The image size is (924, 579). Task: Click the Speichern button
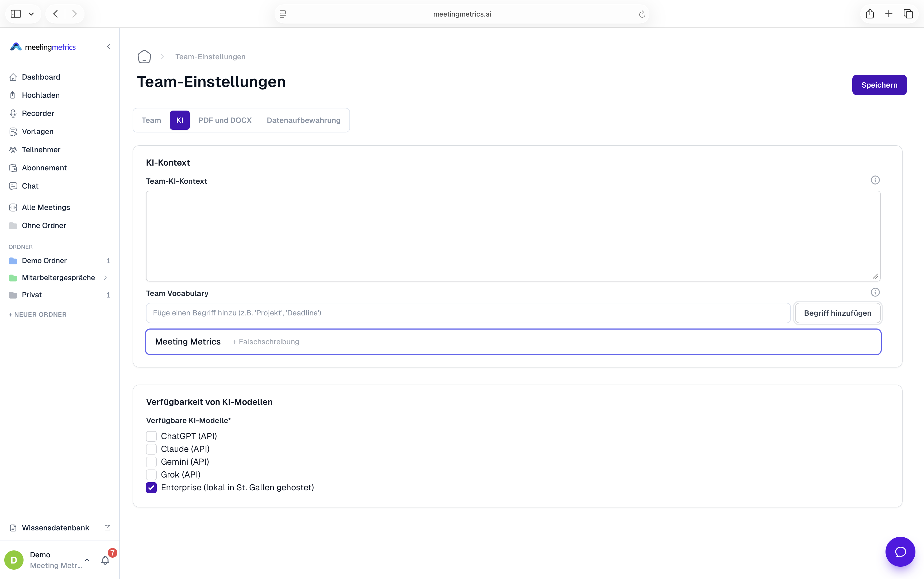tap(879, 85)
